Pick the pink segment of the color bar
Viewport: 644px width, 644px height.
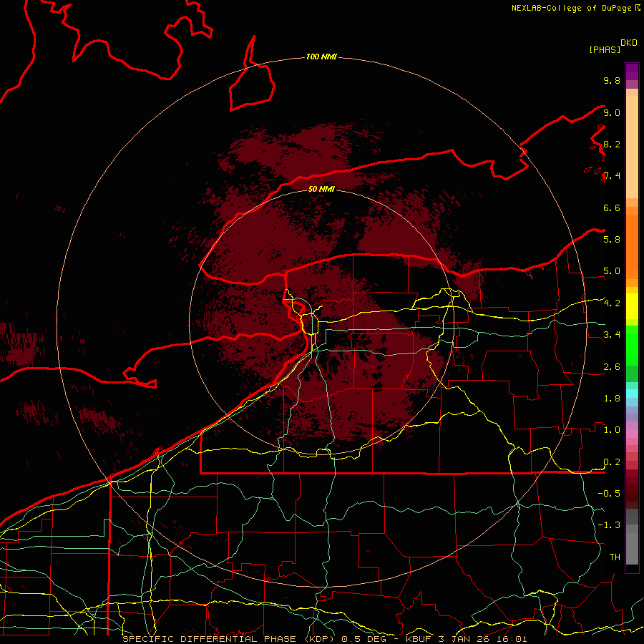632,434
